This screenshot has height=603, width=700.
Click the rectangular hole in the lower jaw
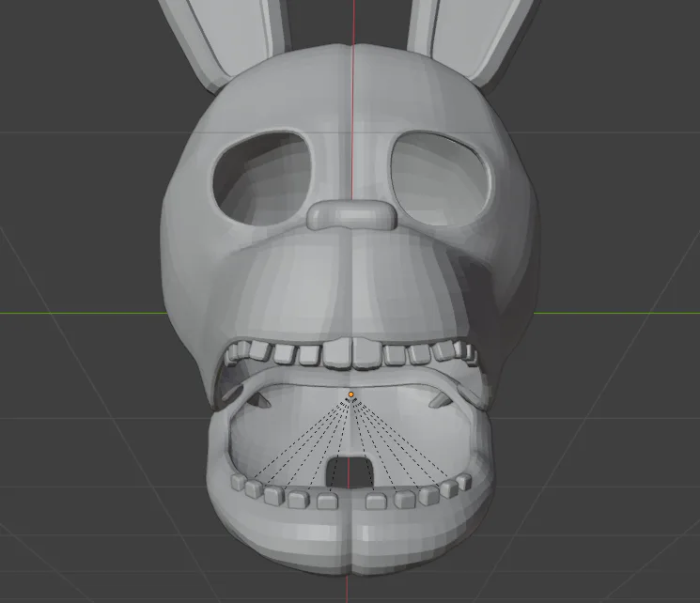pyautogui.click(x=350, y=472)
